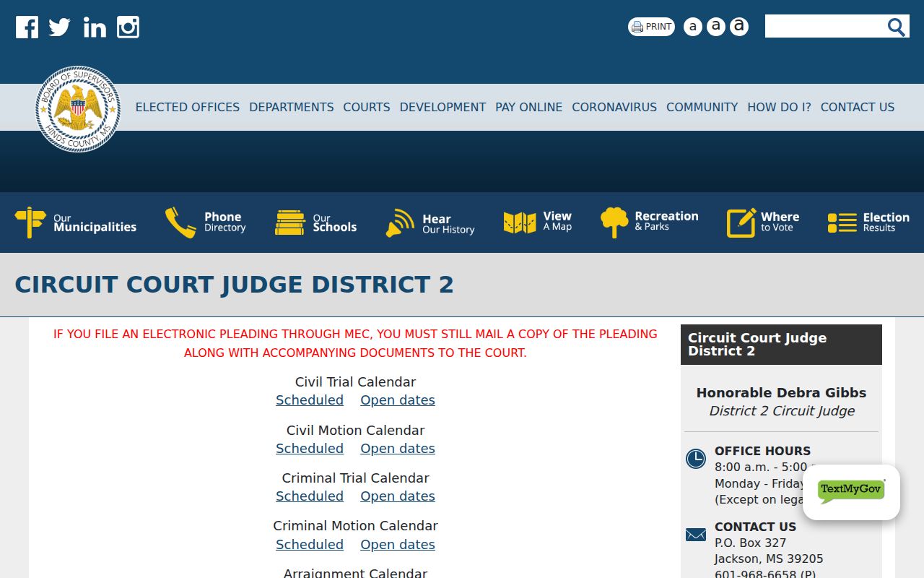Viewport: 924px width, 578px height.
Task: Click the Election Results list icon
Action: click(842, 223)
